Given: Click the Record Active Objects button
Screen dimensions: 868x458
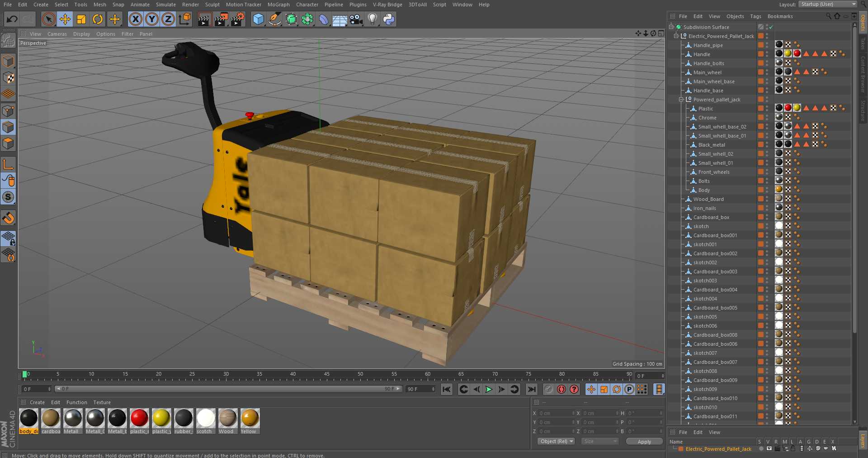Looking at the screenshot, I should (561, 389).
